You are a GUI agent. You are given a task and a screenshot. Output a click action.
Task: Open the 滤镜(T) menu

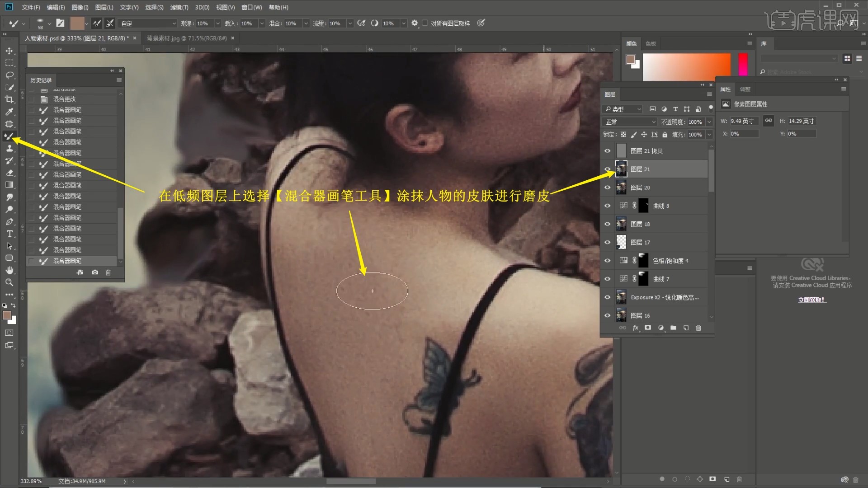point(179,7)
